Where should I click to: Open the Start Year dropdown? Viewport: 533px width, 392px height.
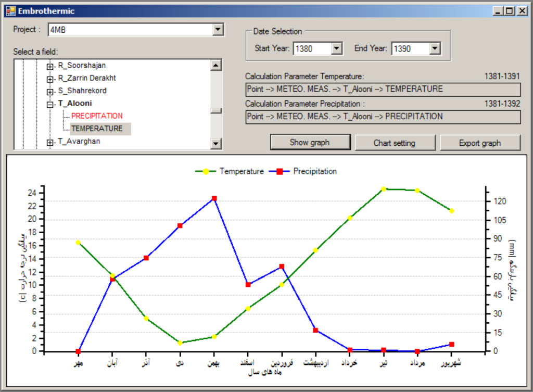tap(336, 48)
